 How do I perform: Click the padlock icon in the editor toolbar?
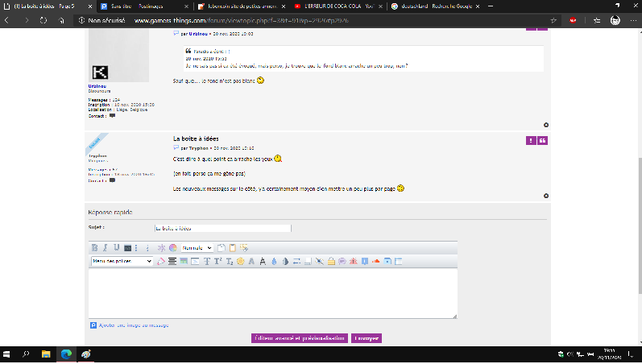[x=331, y=261]
